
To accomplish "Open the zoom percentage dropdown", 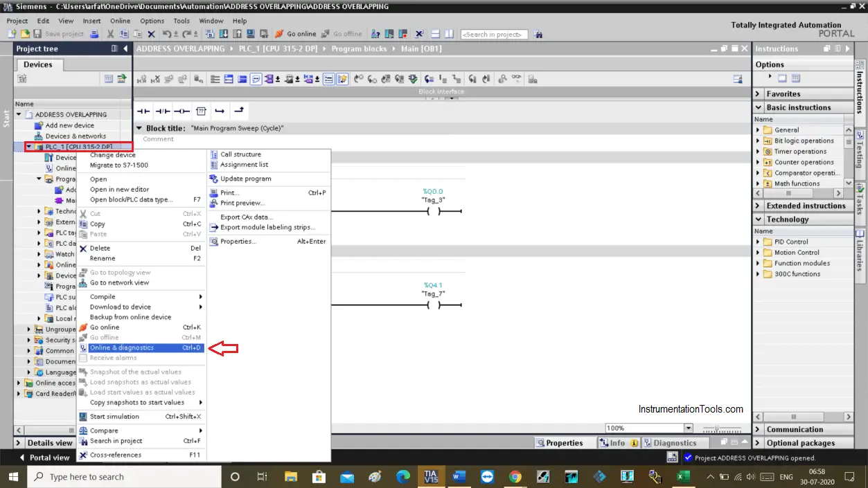I will [x=688, y=428].
